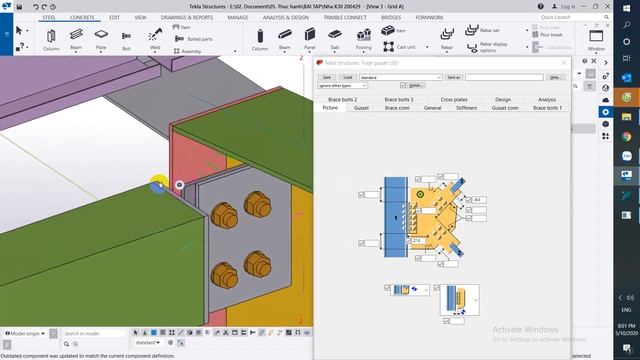Click the Redo arrow in title bar
640x360 pixels.
pos(44,7)
